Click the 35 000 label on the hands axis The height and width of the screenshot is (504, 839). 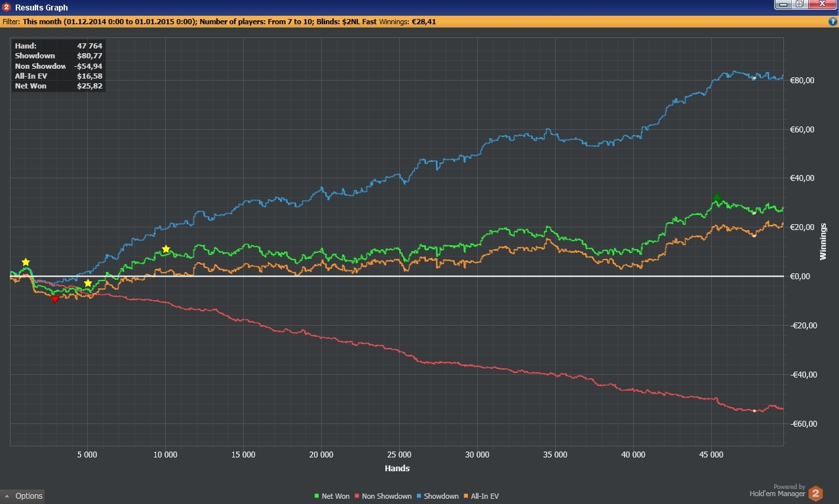click(x=555, y=454)
